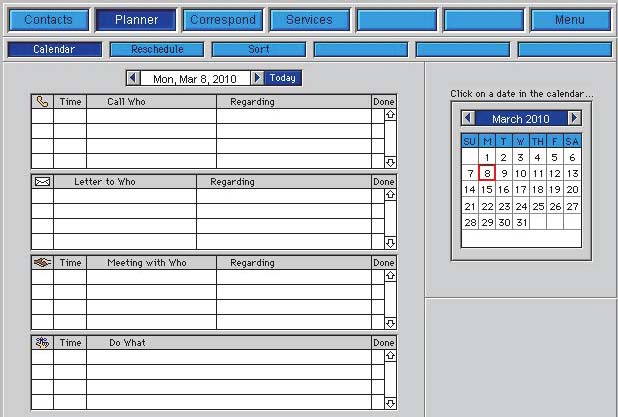
Task: Select March 22 in the calendar
Action: click(x=487, y=206)
